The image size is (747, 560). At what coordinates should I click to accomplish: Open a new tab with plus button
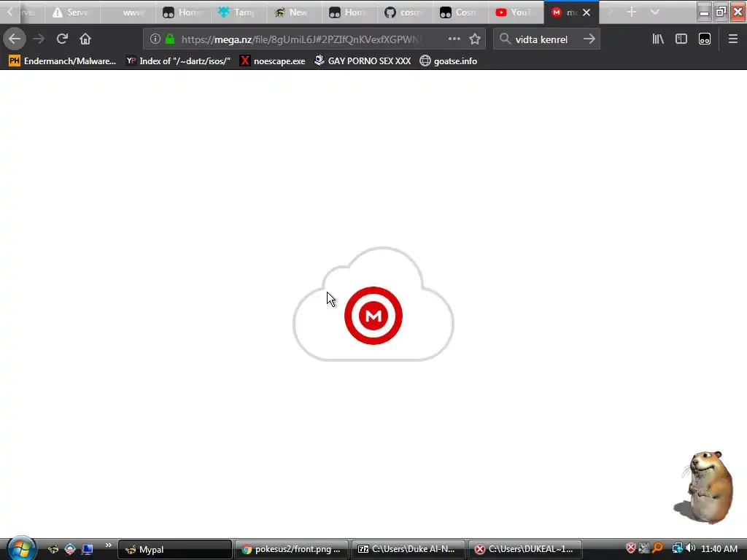(631, 12)
